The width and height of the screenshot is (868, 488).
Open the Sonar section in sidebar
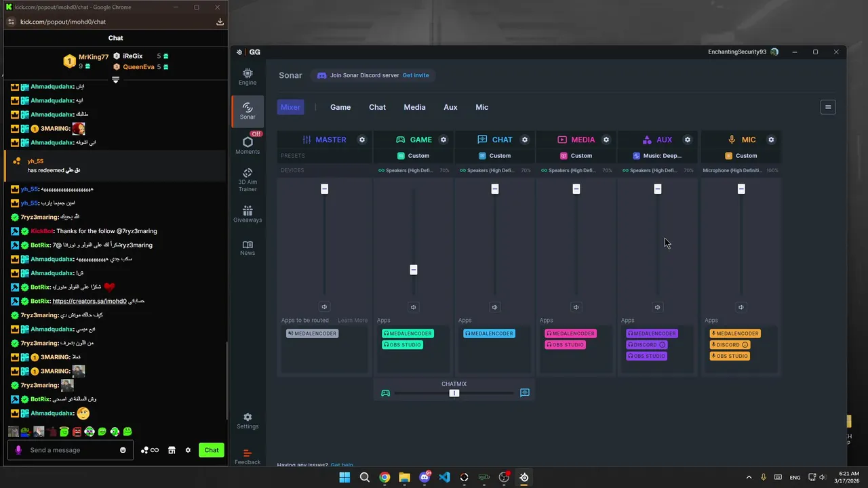248,111
